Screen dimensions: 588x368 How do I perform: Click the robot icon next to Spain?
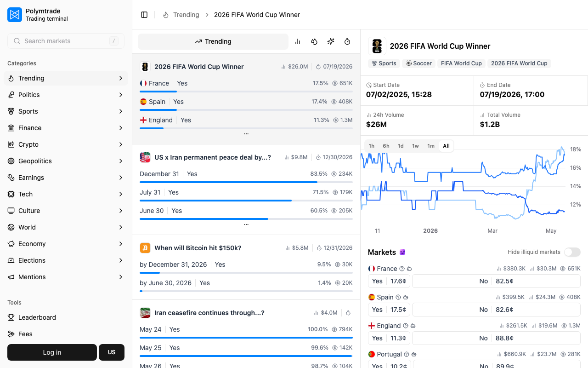click(x=406, y=297)
